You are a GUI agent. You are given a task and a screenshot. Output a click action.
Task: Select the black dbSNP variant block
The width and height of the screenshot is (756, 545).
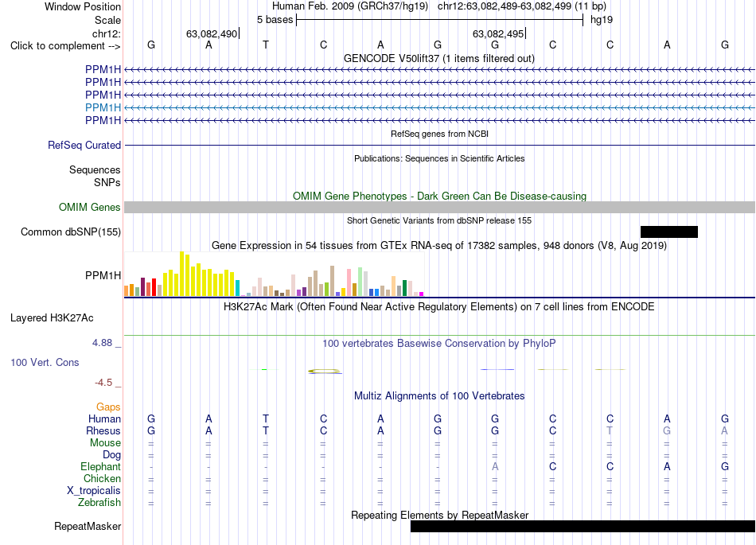point(668,232)
